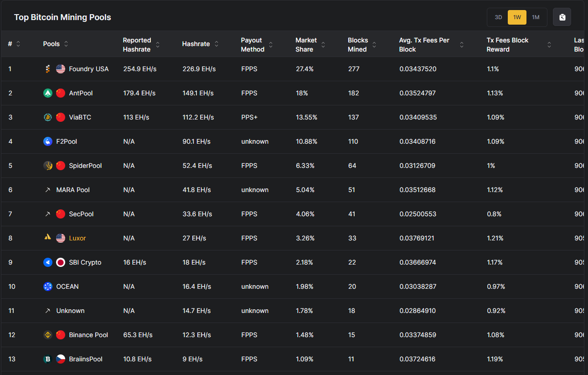588x375 pixels.
Task: Click the China flag beside AntPool
Action: click(x=61, y=93)
